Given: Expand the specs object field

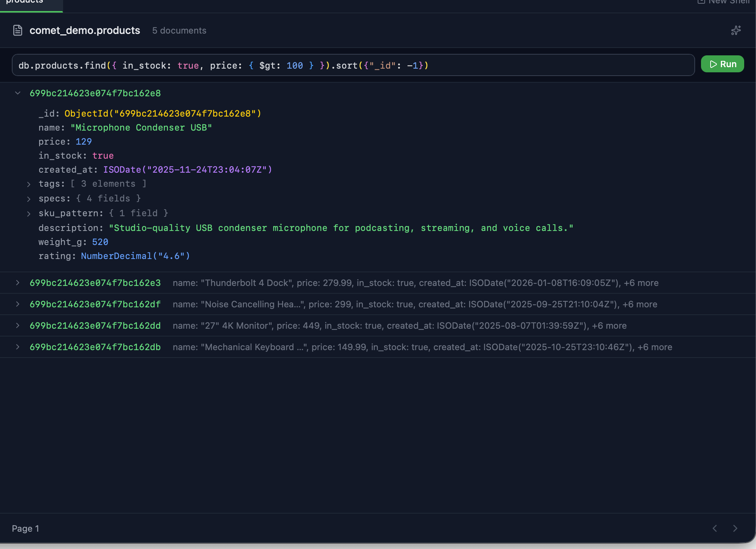Looking at the screenshot, I should [29, 199].
